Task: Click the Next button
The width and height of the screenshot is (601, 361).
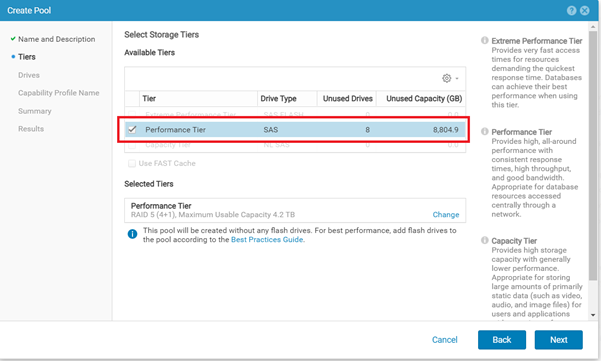Action: 558,340
